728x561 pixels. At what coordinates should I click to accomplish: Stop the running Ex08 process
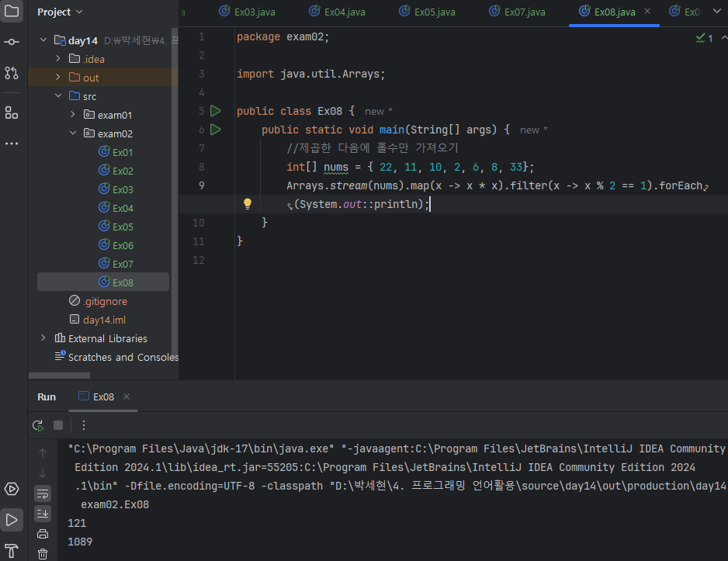coord(58,425)
